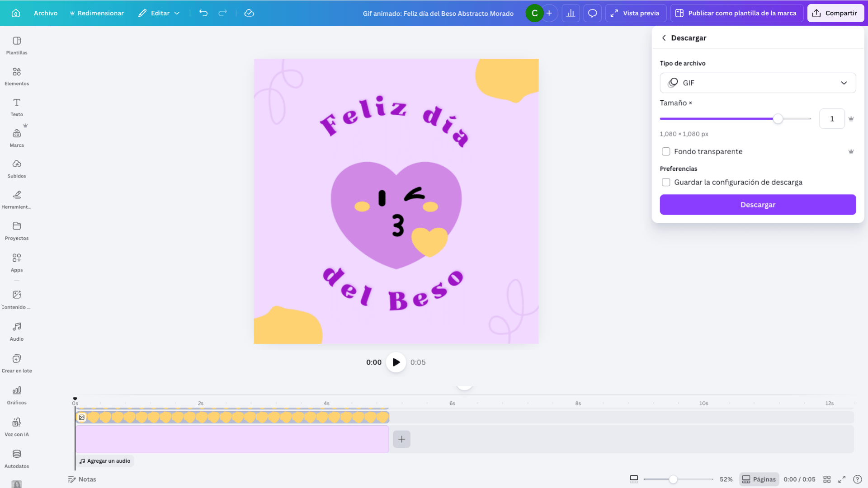Enable Fondo transparente checkbox

point(666,151)
